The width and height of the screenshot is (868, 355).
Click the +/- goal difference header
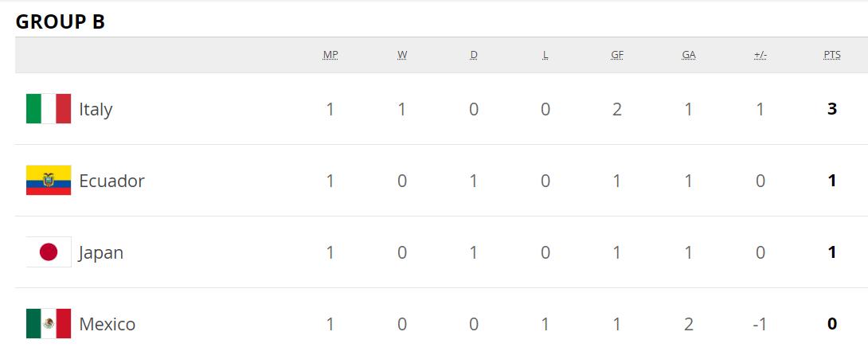(x=760, y=55)
